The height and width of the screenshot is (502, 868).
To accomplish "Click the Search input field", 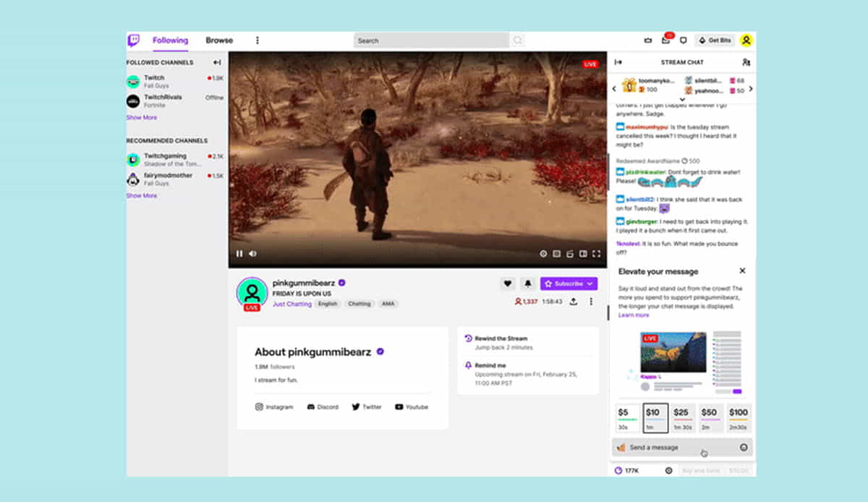I will (x=433, y=41).
